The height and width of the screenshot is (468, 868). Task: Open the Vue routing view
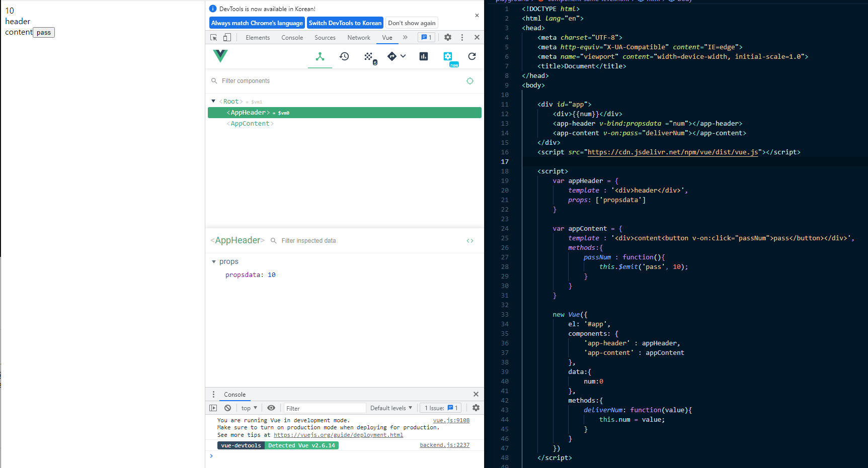pyautogui.click(x=392, y=56)
